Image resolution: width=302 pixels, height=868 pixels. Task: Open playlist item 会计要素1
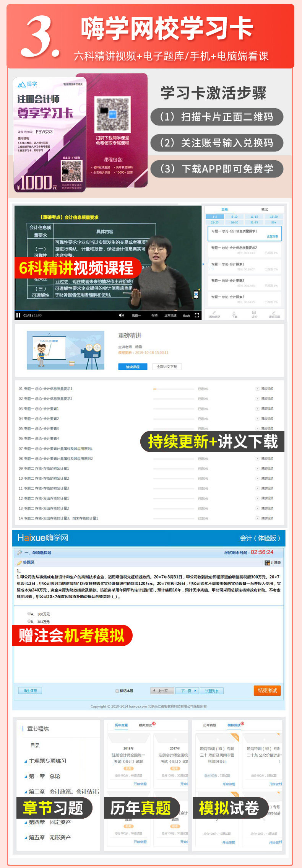[x=245, y=266]
